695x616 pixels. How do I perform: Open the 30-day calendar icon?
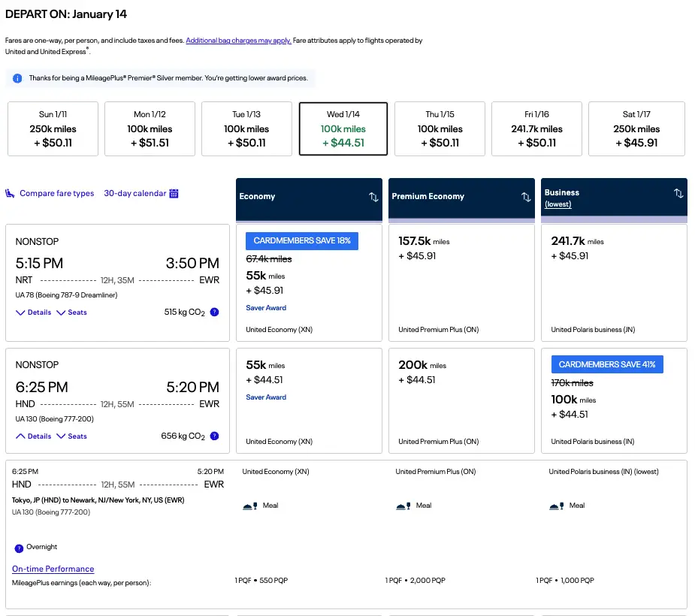(x=174, y=194)
